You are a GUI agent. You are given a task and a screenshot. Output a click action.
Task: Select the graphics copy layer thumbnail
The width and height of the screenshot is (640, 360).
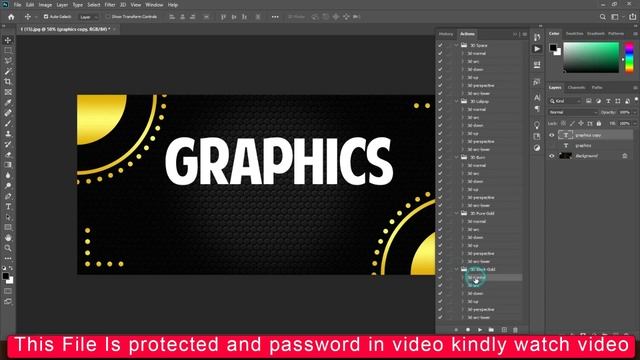[566, 135]
